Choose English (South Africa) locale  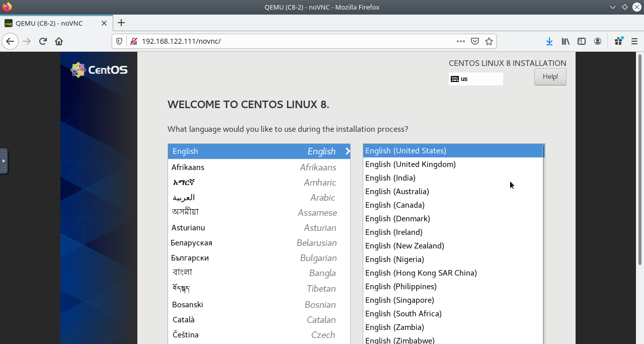tap(453, 314)
